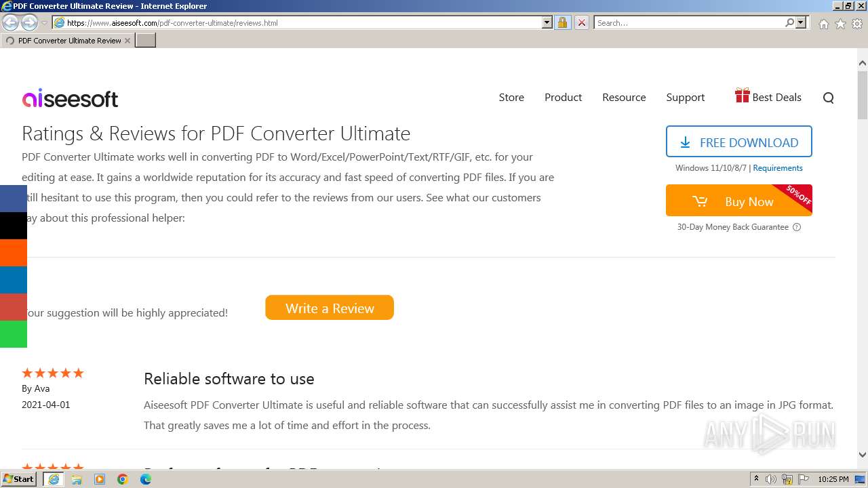Click the page heading 'Ratings & Reviews for PDF Converter Ultimate'
The height and width of the screenshot is (488, 868).
pyautogui.click(x=216, y=134)
